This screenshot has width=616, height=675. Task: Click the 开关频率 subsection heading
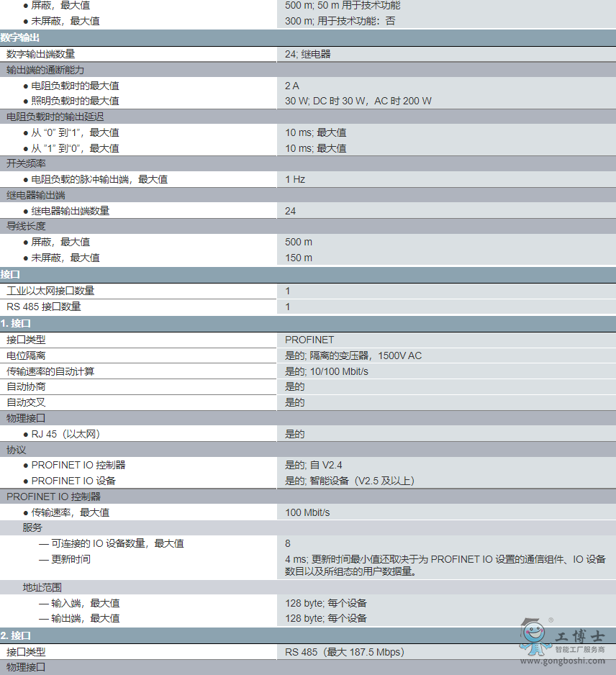[x=27, y=164]
